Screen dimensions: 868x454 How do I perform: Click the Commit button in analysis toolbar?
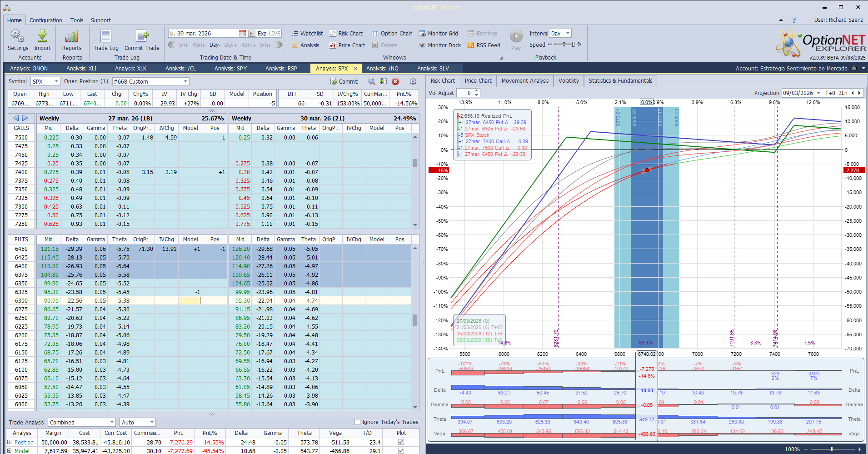[x=344, y=81]
